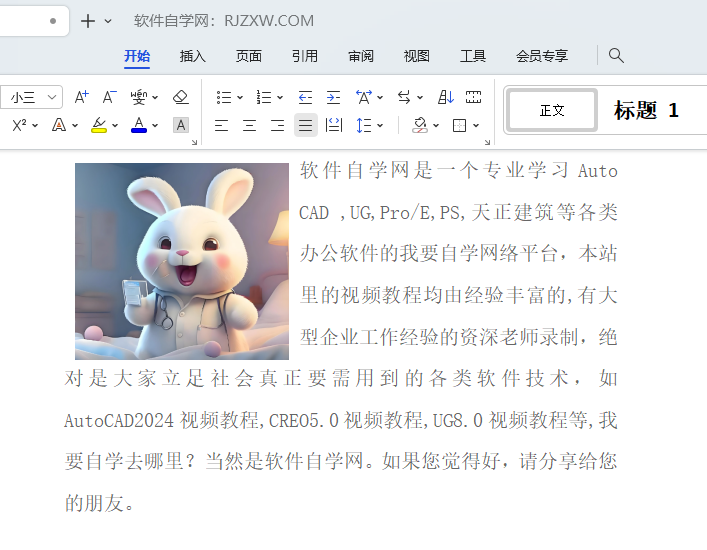The height and width of the screenshot is (550, 707).
Task: Expand the line spacing options dropdown
Action: (x=380, y=125)
